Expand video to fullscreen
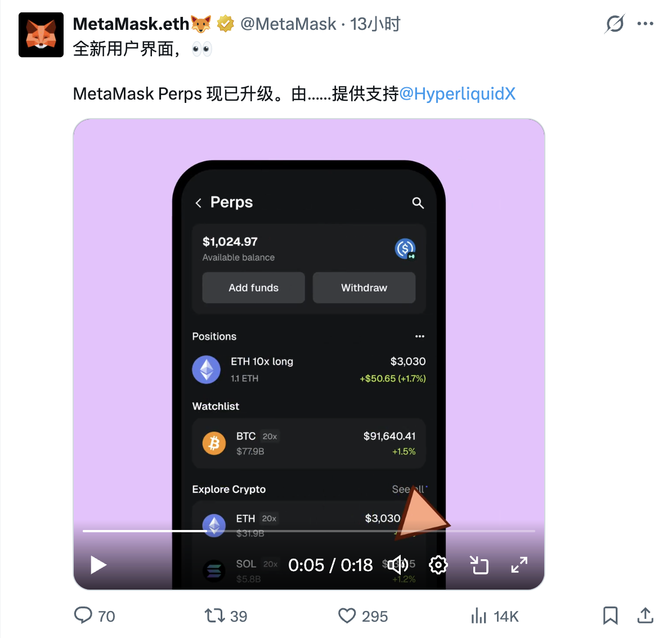Viewport: 672px width, 638px height. 519,565
